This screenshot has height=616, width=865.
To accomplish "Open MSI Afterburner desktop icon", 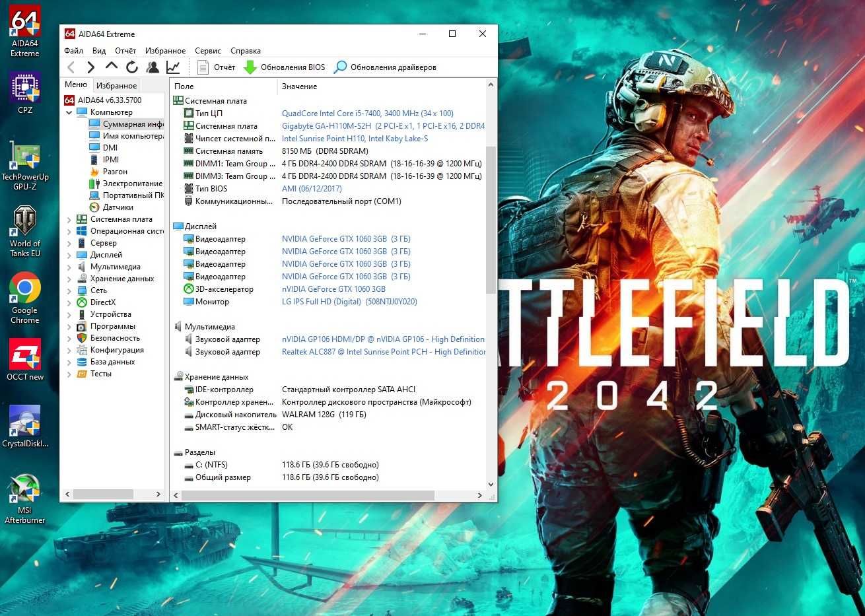I will [24, 499].
